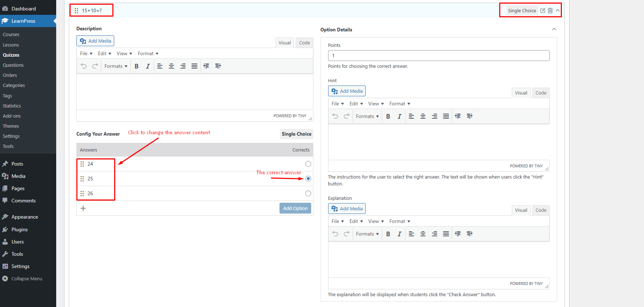Click align center in the Description editor
644x307 pixels.
click(171, 66)
